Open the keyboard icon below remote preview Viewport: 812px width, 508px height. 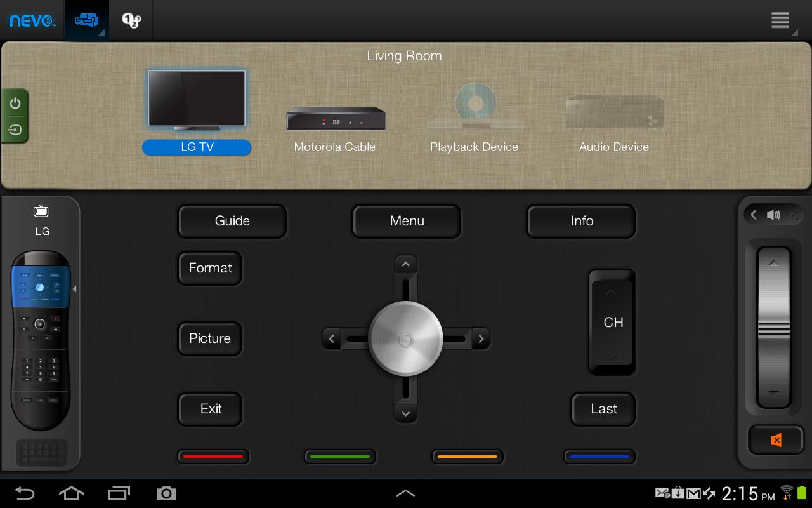[x=41, y=452]
